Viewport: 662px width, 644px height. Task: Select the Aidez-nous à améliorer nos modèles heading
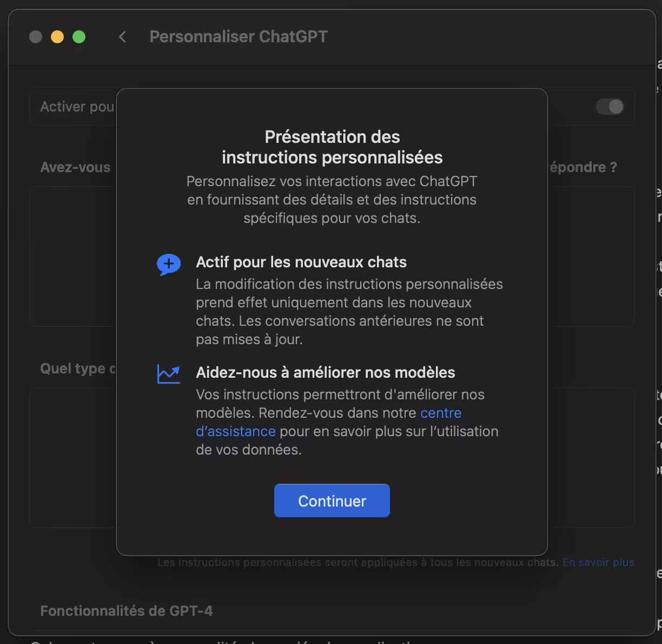[326, 373]
